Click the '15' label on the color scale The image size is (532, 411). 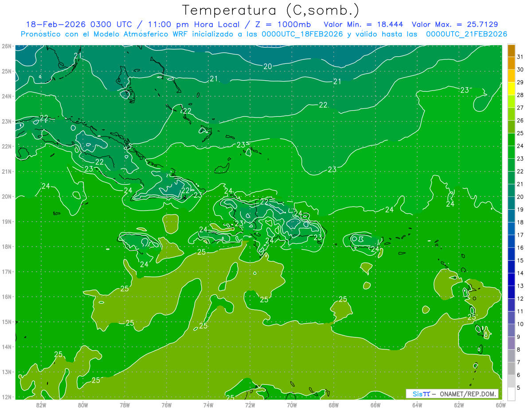click(x=520, y=260)
